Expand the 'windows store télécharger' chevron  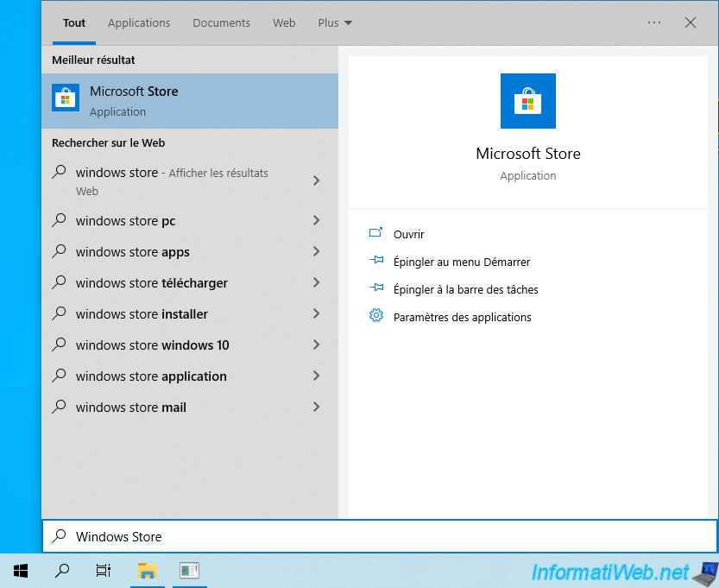point(317,282)
